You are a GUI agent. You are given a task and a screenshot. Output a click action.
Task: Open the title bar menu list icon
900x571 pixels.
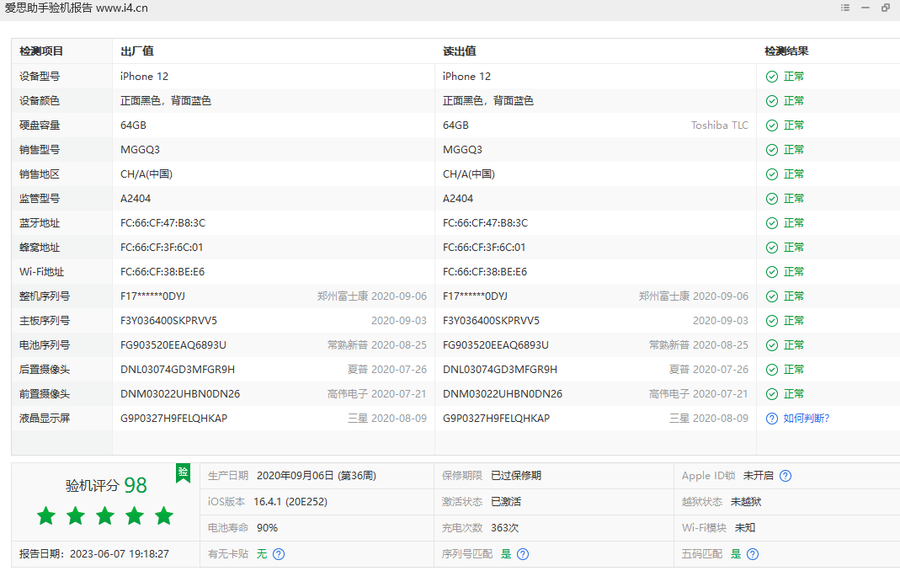pos(845,8)
